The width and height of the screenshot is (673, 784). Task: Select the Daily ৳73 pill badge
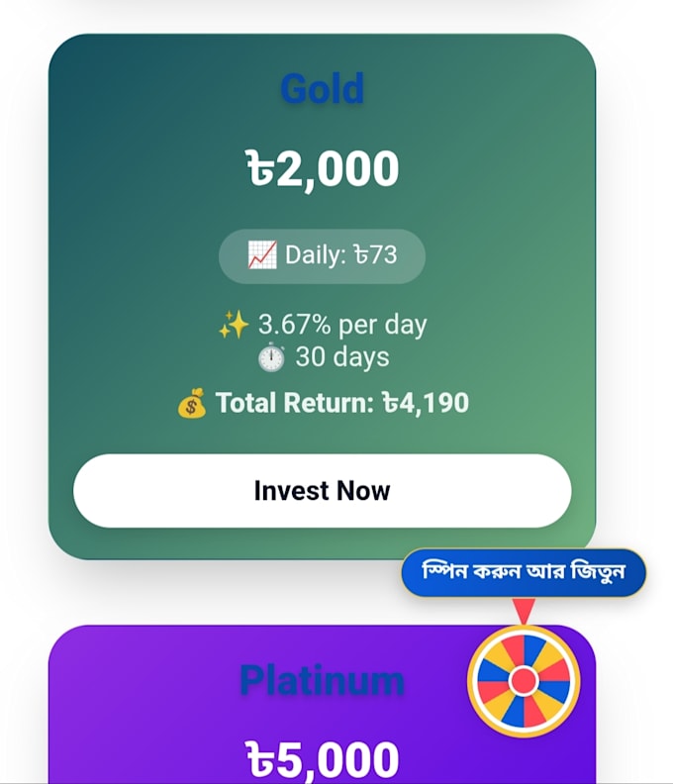click(322, 256)
